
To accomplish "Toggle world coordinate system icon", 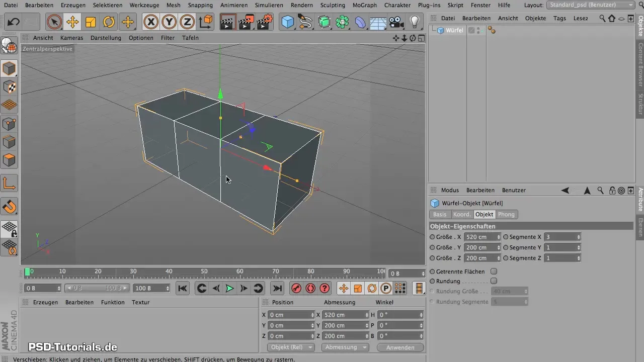I will point(206,22).
